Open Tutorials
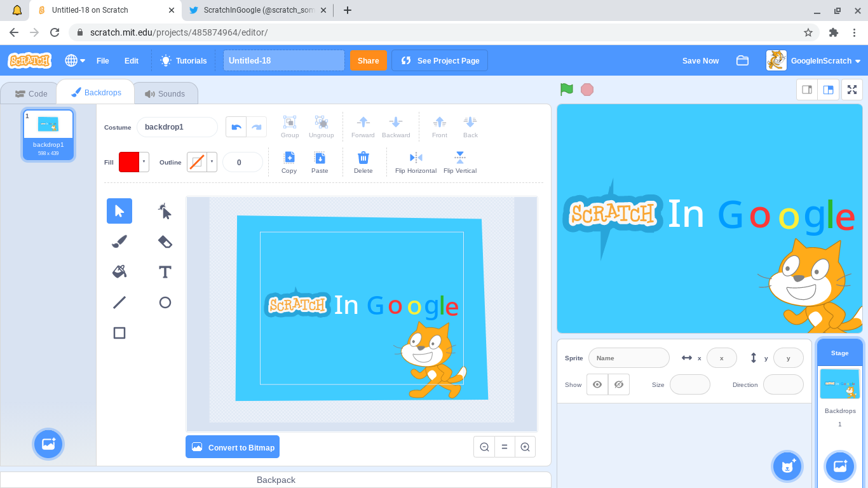 pos(184,60)
